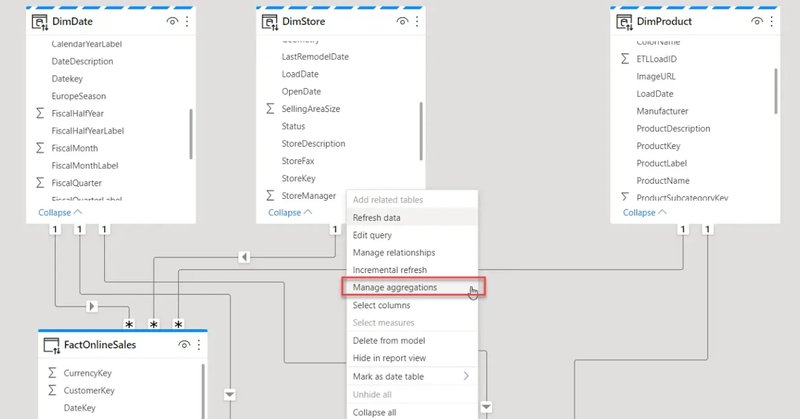This screenshot has height=419, width=800.
Task: Choose Delete from model
Action: tap(412, 340)
